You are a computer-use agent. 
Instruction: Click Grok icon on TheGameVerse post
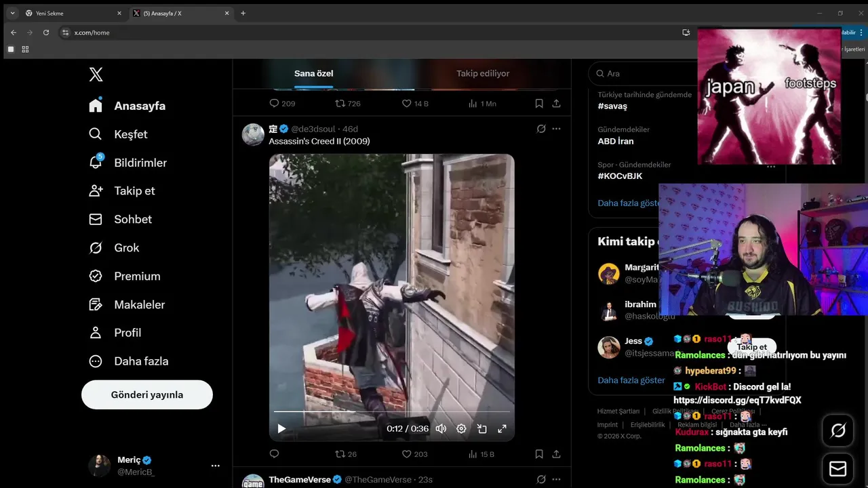541,479
